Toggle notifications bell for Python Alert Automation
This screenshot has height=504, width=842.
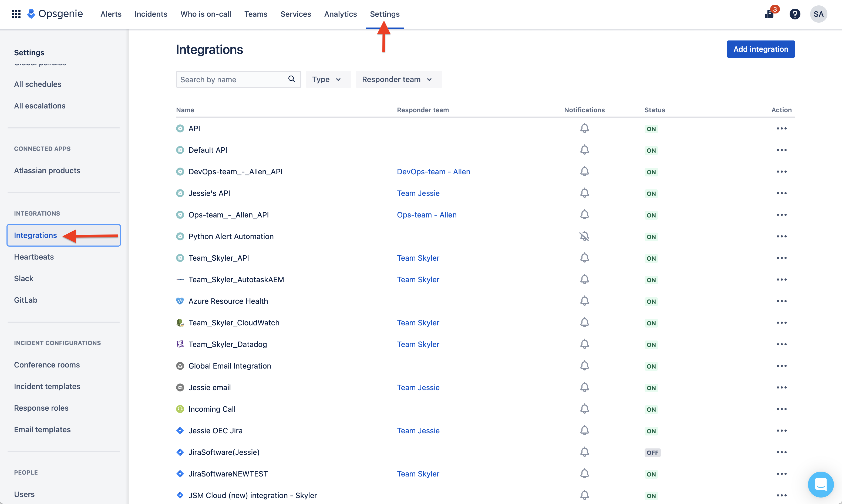click(584, 236)
